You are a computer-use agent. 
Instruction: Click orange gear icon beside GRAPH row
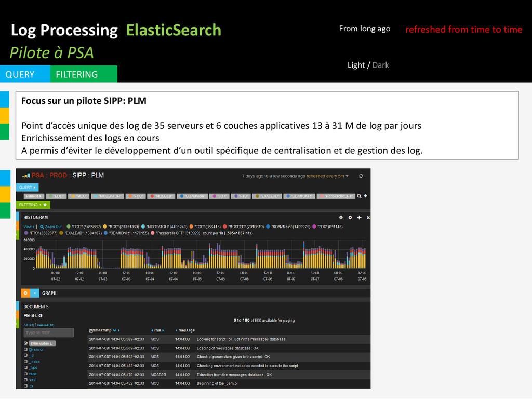[25, 293]
